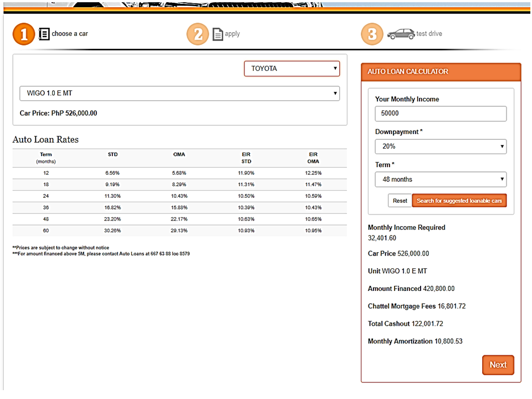
Task: Click the test drive car icon
Action: [401, 34]
